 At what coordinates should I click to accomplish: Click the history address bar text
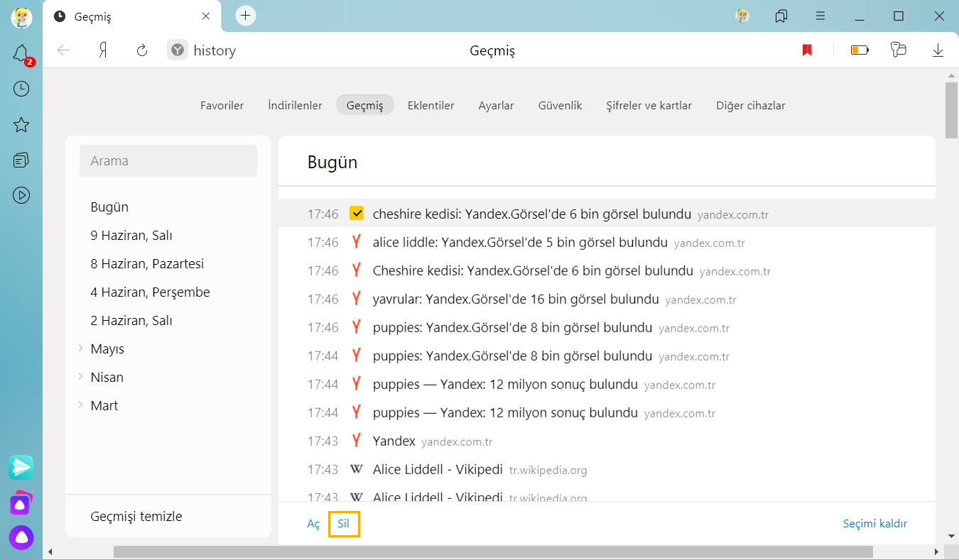pos(215,50)
